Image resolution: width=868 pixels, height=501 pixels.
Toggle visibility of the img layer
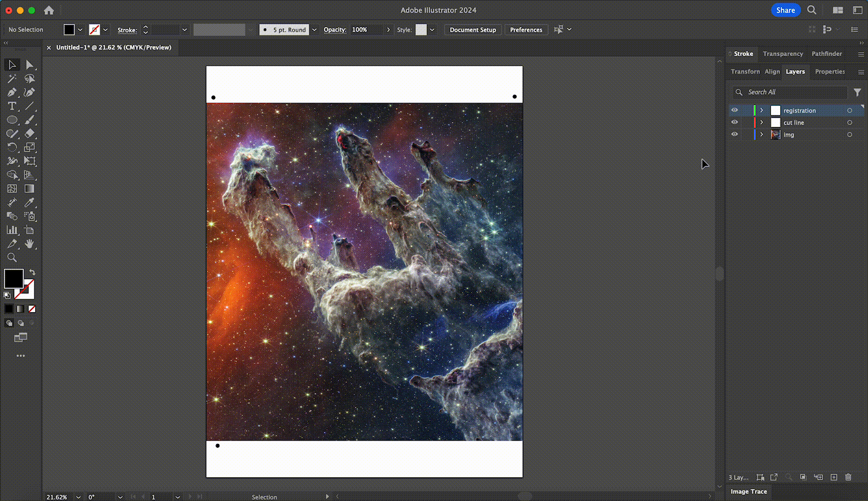(x=734, y=134)
